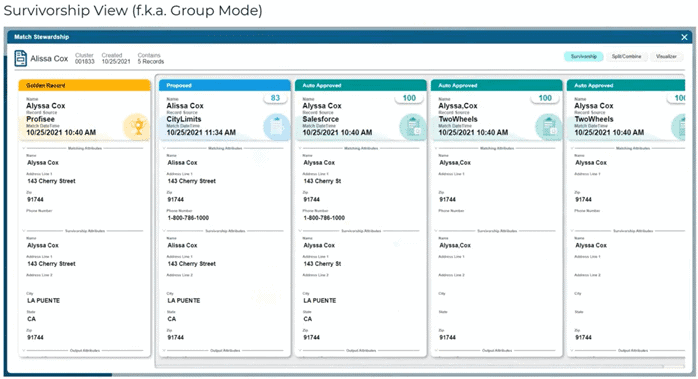The height and width of the screenshot is (379, 698).
Task: Click 100 score badge on Alyssa,Cox TwoWheels card
Action: [x=545, y=98]
